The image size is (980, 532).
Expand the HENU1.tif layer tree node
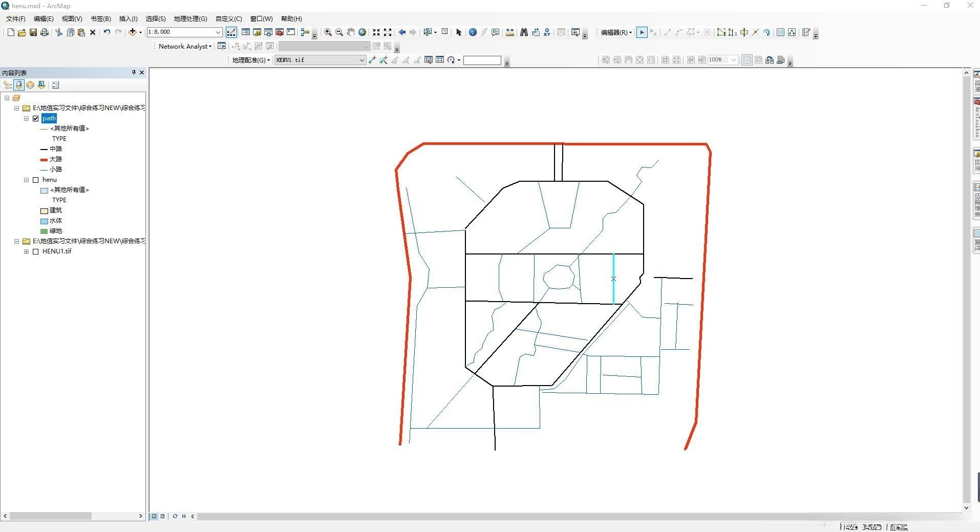26,251
